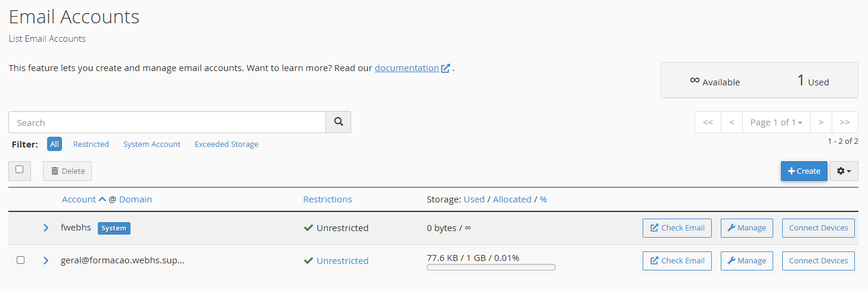Click the Create button
Screen dimensions: 868x292
coord(804,171)
